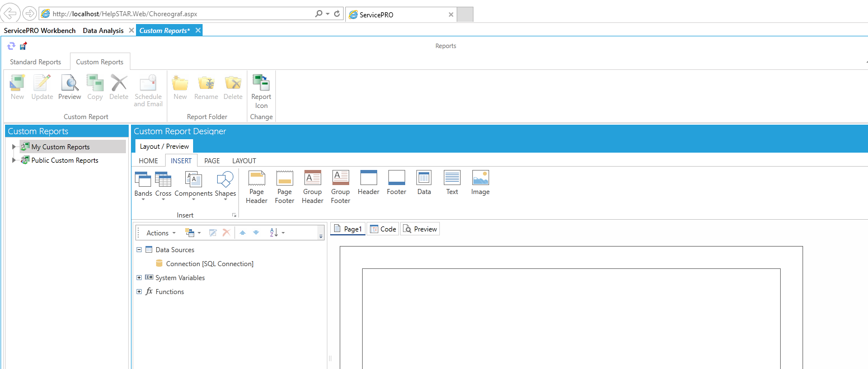
Task: Move the dictionary item up
Action: pos(242,233)
